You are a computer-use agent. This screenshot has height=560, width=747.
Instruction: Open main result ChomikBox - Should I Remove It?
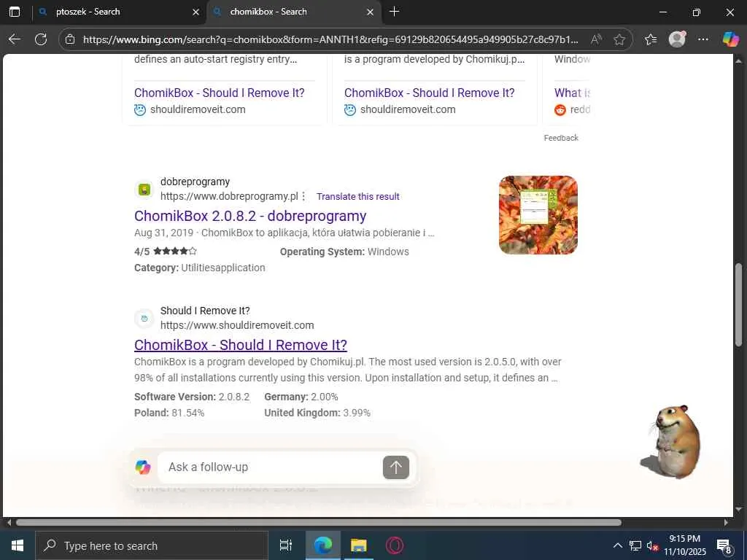(241, 345)
